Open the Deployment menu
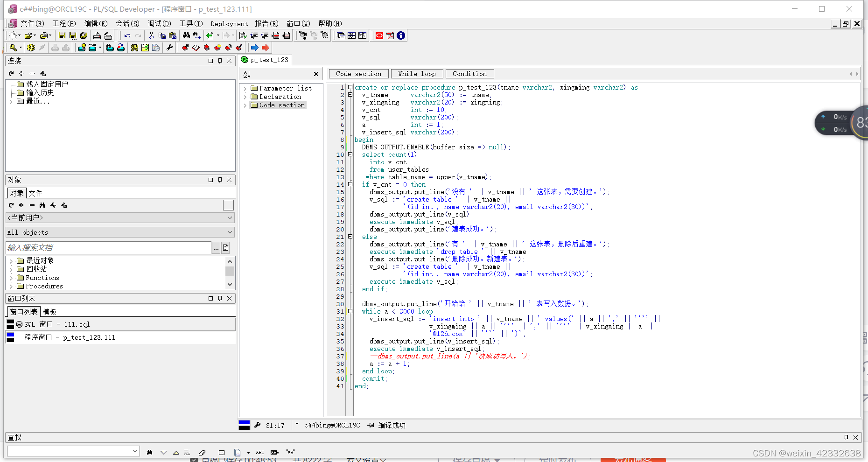The height and width of the screenshot is (462, 868). pos(229,24)
